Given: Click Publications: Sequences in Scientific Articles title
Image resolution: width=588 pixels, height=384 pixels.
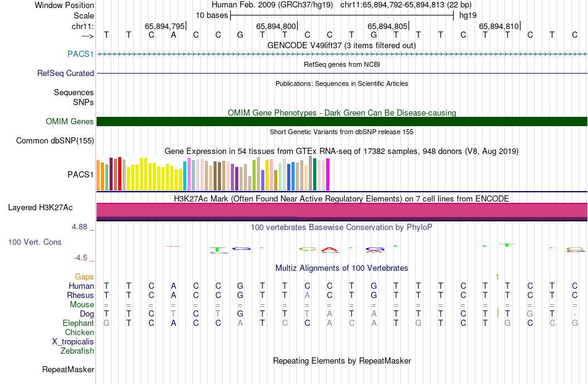Looking at the screenshot, I should 342,83.
